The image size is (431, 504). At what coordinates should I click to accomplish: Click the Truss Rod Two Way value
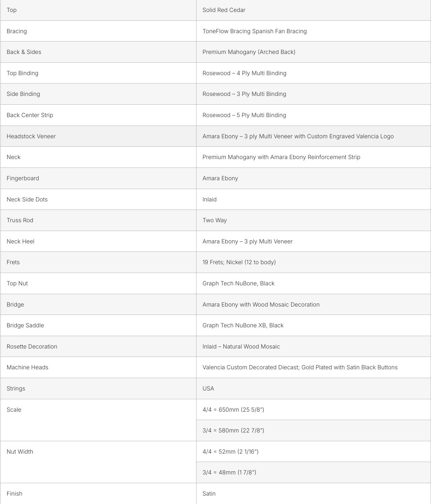click(x=215, y=220)
